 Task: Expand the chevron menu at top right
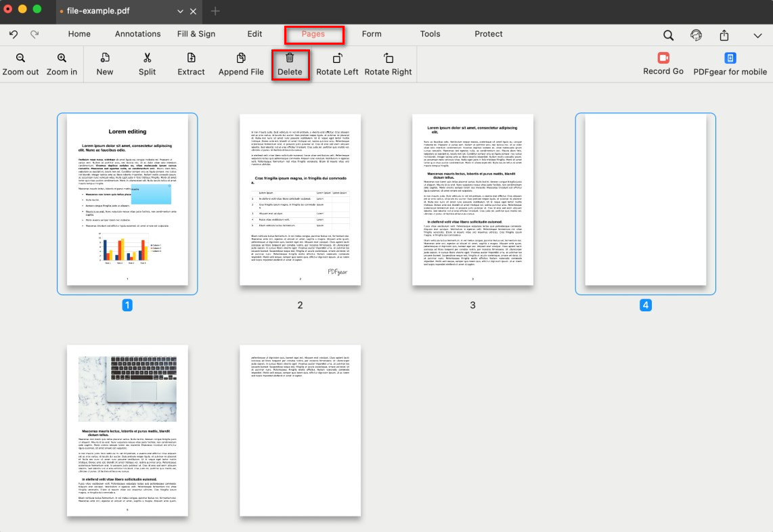click(x=757, y=35)
